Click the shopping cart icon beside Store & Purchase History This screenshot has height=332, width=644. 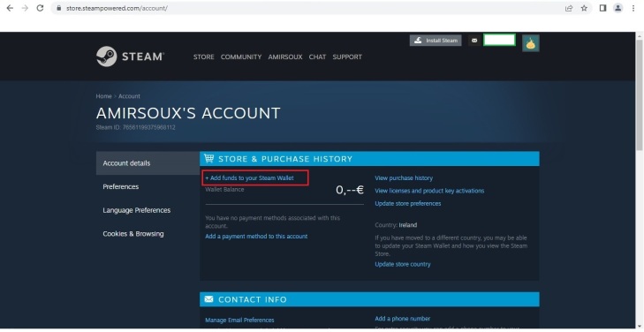coord(208,158)
